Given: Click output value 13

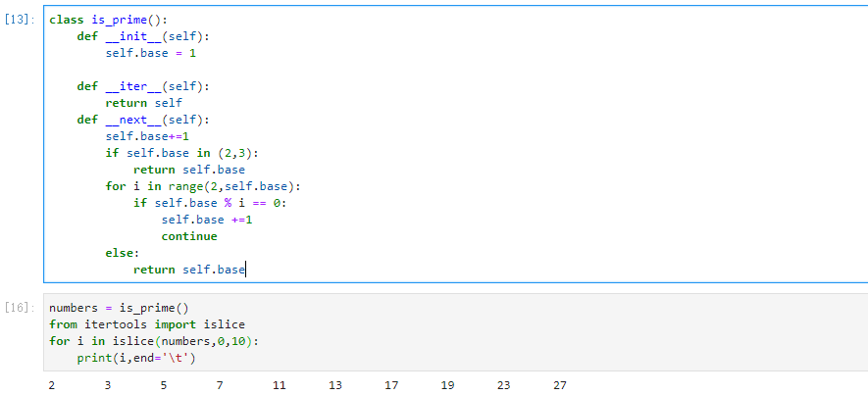Looking at the screenshot, I should tap(334, 385).
